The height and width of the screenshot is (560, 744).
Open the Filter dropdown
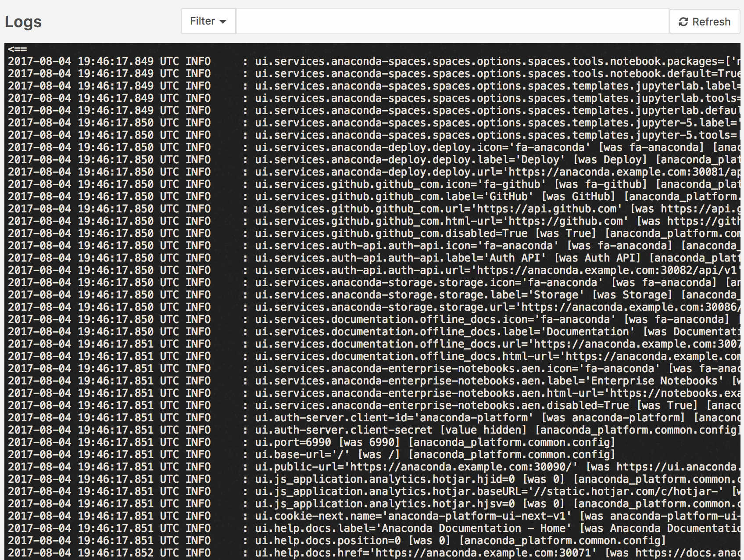pyautogui.click(x=208, y=21)
